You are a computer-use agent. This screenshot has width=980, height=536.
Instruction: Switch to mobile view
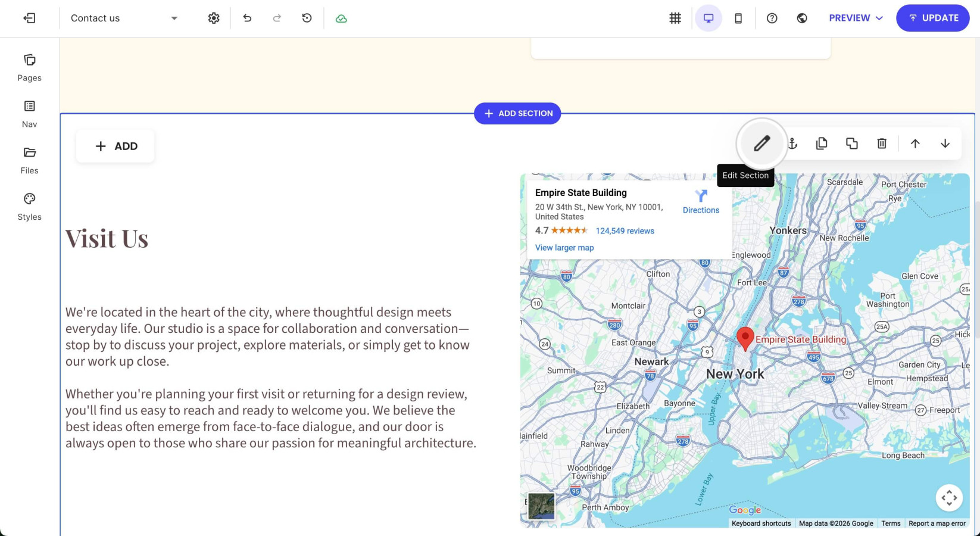738,18
